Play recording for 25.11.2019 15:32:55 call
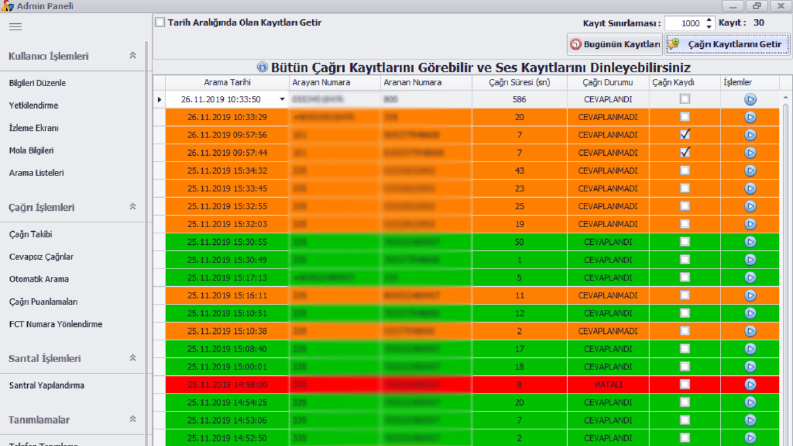 point(750,206)
